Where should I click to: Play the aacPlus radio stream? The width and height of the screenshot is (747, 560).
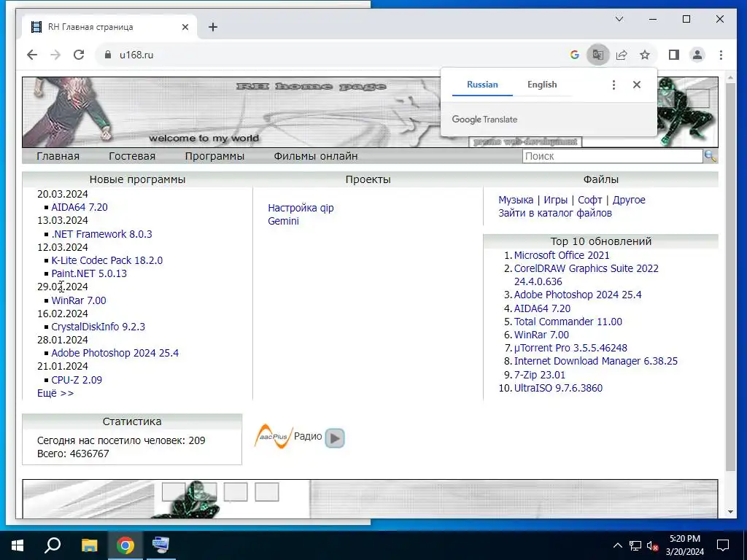coord(335,438)
